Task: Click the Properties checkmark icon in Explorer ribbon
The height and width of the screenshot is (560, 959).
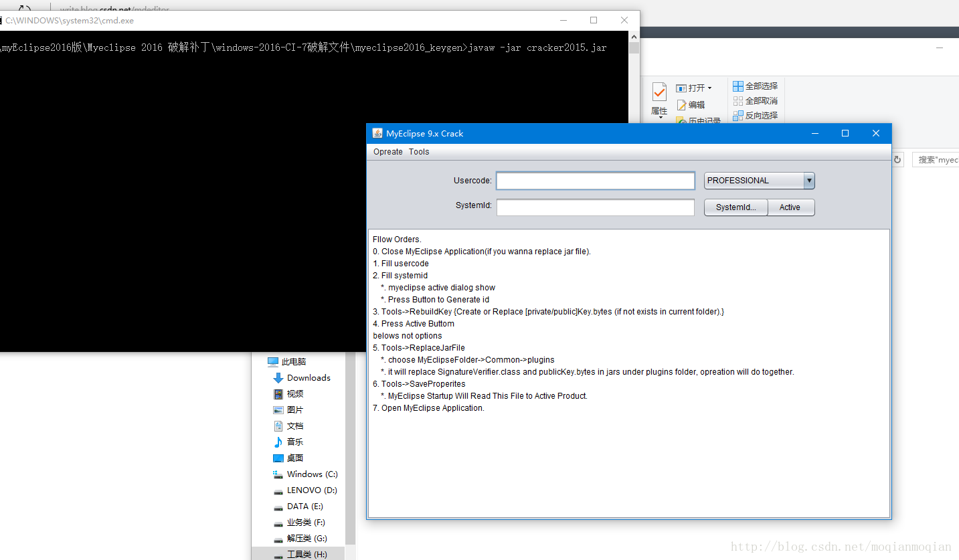Action: tap(659, 92)
